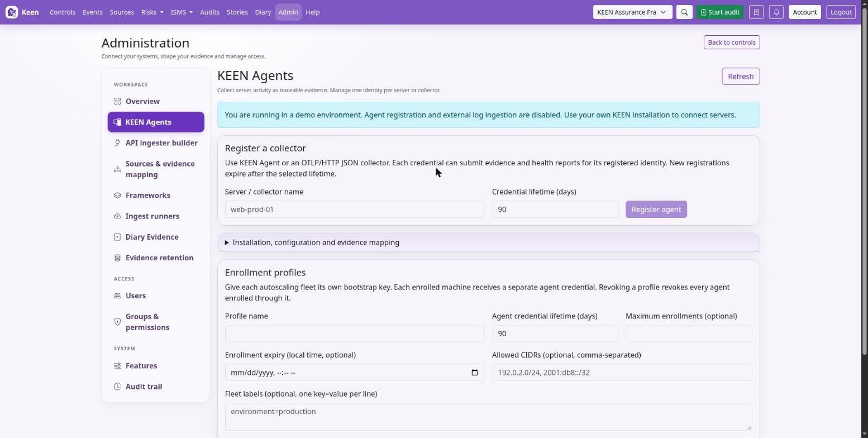The height and width of the screenshot is (438, 868).
Task: Click the Back to controls button
Action: point(732,42)
